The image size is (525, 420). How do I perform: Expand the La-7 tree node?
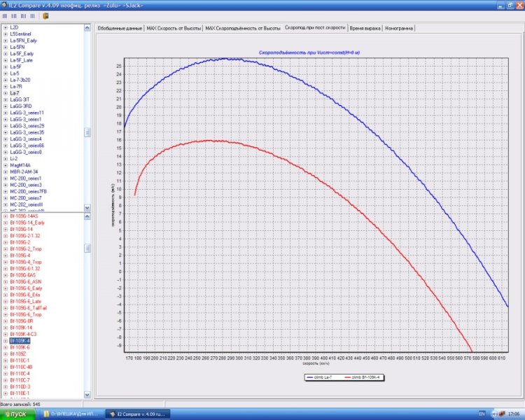coord(6,92)
